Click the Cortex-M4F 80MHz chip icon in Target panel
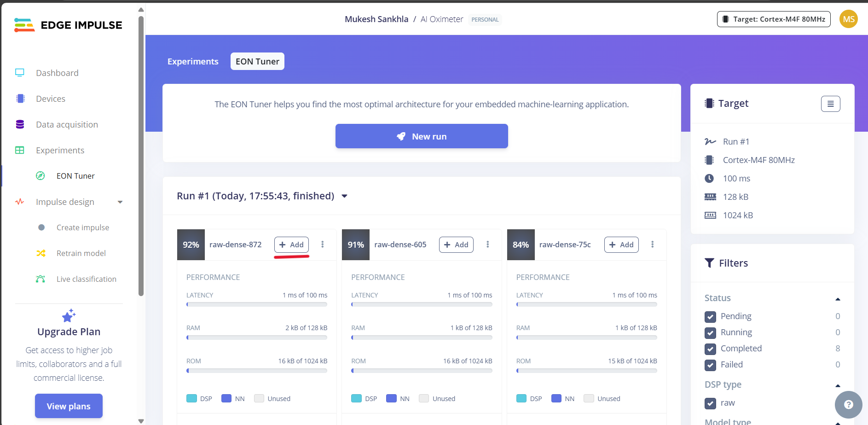This screenshot has width=868, height=425. coord(710,160)
